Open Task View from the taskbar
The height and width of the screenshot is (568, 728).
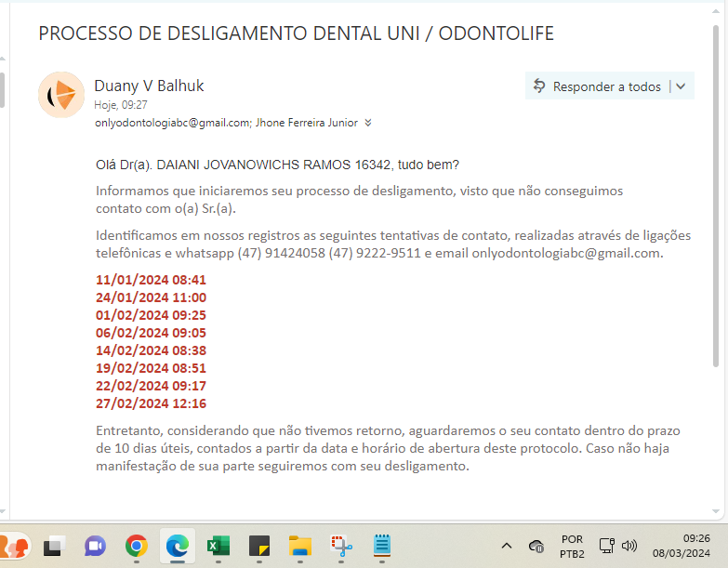tap(54, 546)
